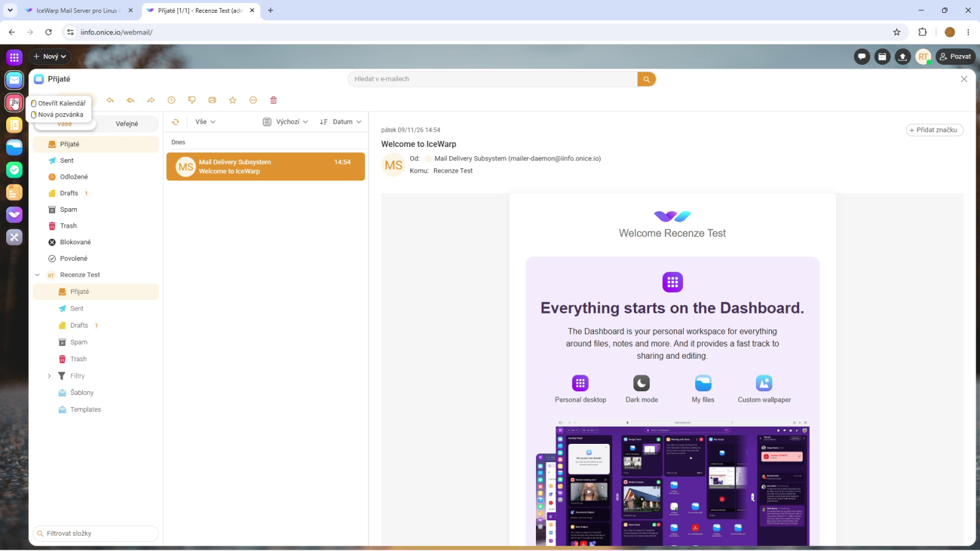Collapse the Recenze Test account tree
980x551 pixels.
(x=37, y=275)
